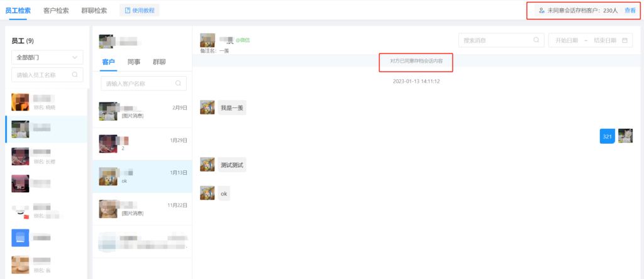
Task: Open the 群聊 group chat tab
Action: (159, 62)
